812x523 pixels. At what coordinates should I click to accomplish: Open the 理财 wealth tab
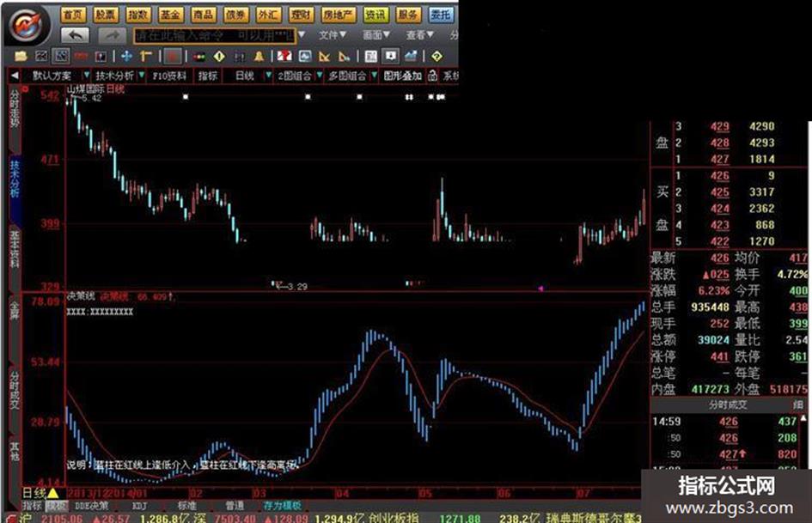coord(301,15)
